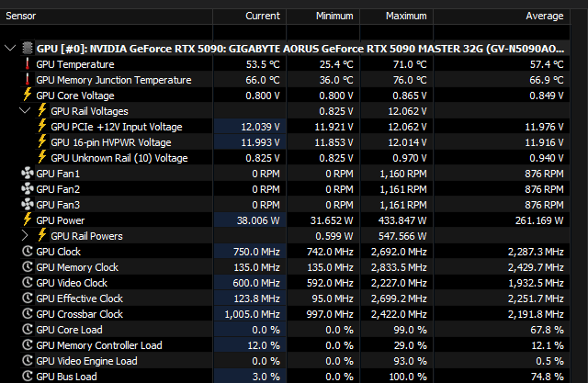Image resolution: width=588 pixels, height=383 pixels.
Task: Click the 2,692.0 MHz maximum GPU Clock value
Action: click(399, 252)
